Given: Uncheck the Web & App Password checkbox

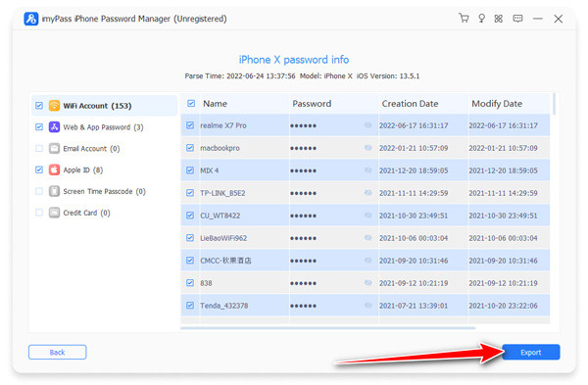Looking at the screenshot, I should 39,126.
